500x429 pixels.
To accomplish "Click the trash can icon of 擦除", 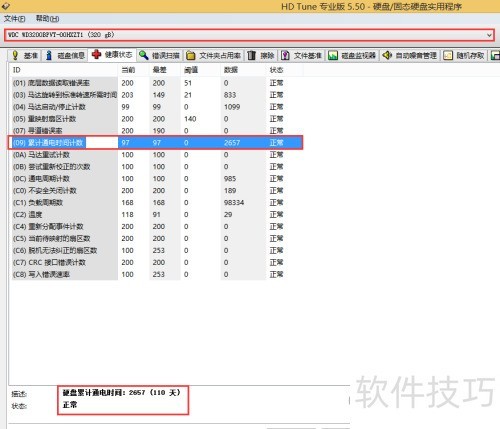I will [252, 55].
